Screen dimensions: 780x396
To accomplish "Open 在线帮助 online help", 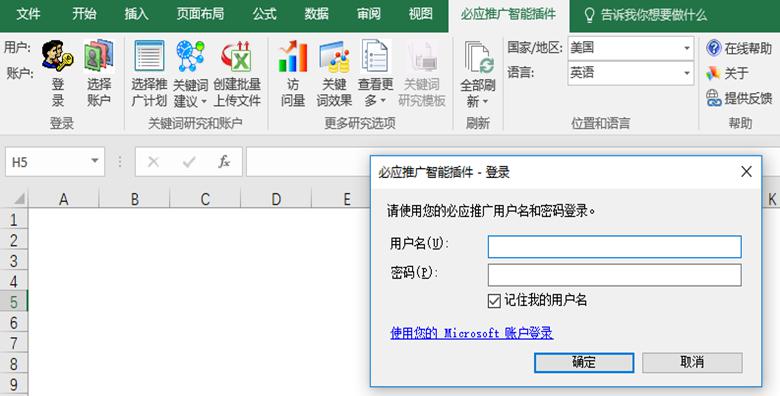I will tap(739, 48).
